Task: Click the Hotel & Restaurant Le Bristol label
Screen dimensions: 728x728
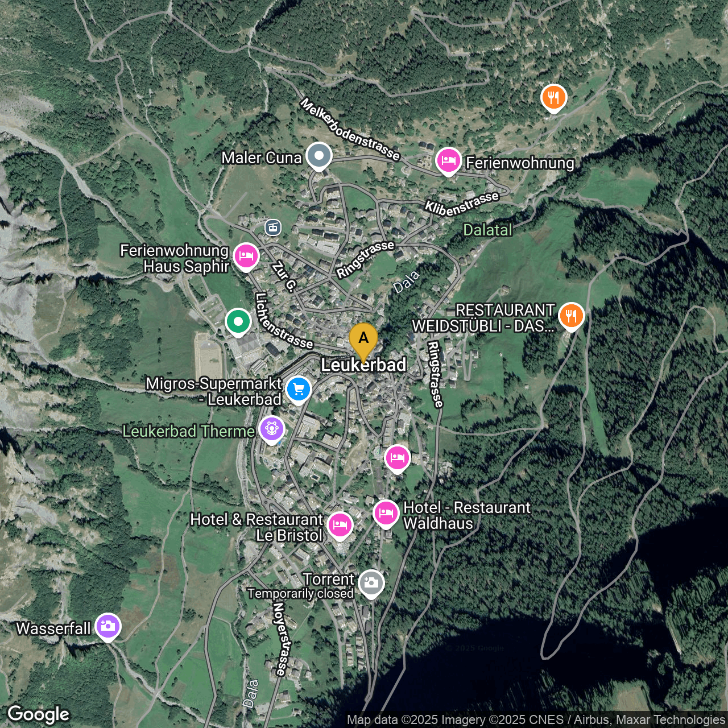Action: click(x=257, y=527)
